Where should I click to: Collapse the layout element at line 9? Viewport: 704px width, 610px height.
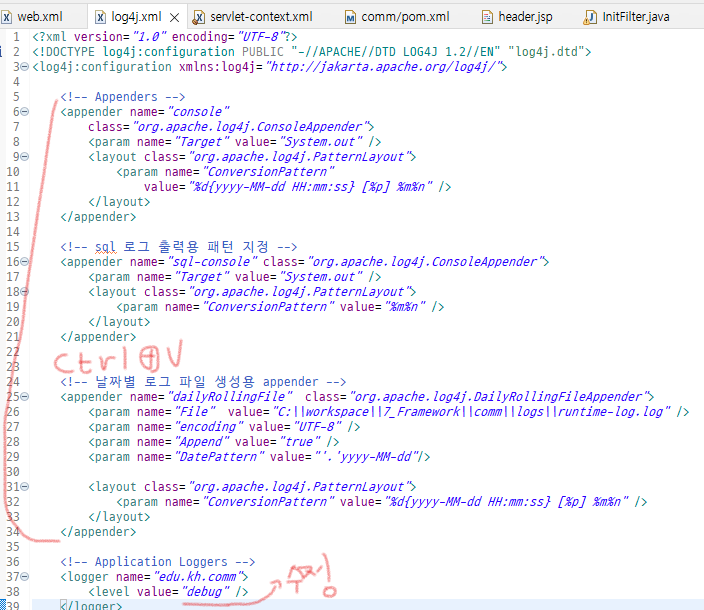[25, 157]
